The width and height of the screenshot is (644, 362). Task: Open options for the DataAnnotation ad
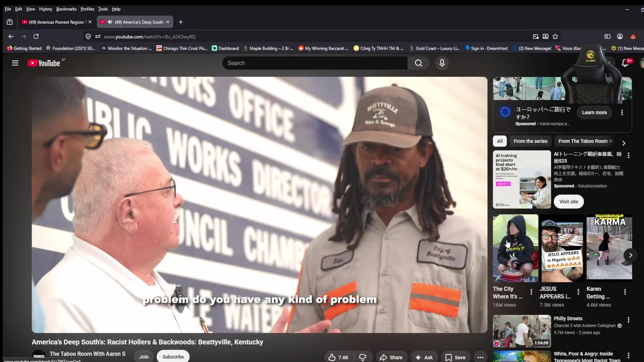click(628, 155)
